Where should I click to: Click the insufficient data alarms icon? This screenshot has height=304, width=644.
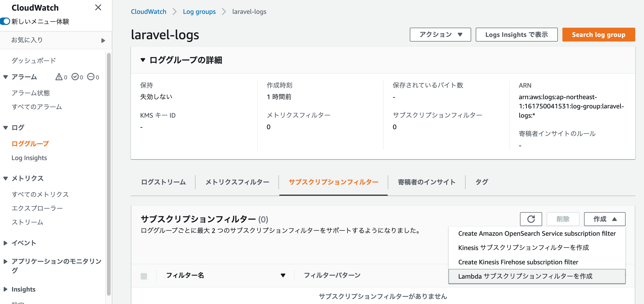(x=91, y=77)
